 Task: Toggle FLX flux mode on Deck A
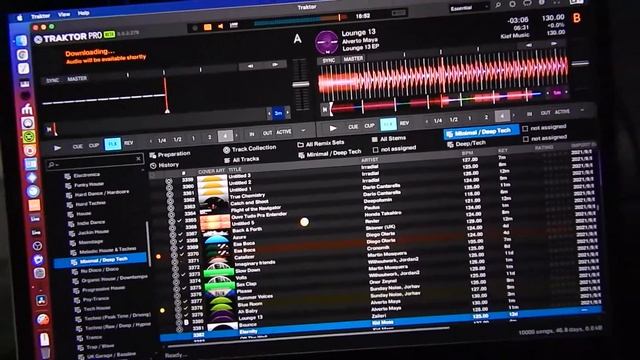coord(113,144)
